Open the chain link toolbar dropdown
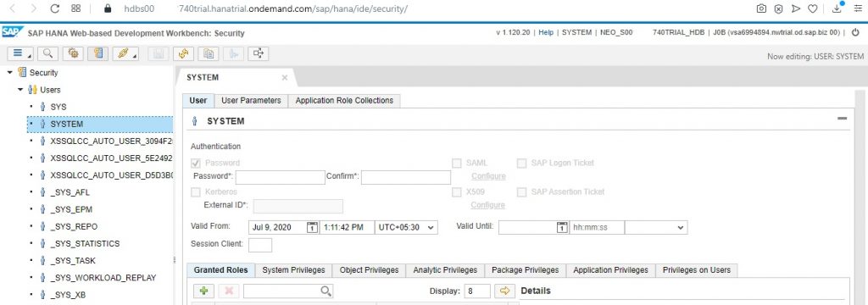This screenshot has height=305, width=868. pyautogui.click(x=125, y=53)
